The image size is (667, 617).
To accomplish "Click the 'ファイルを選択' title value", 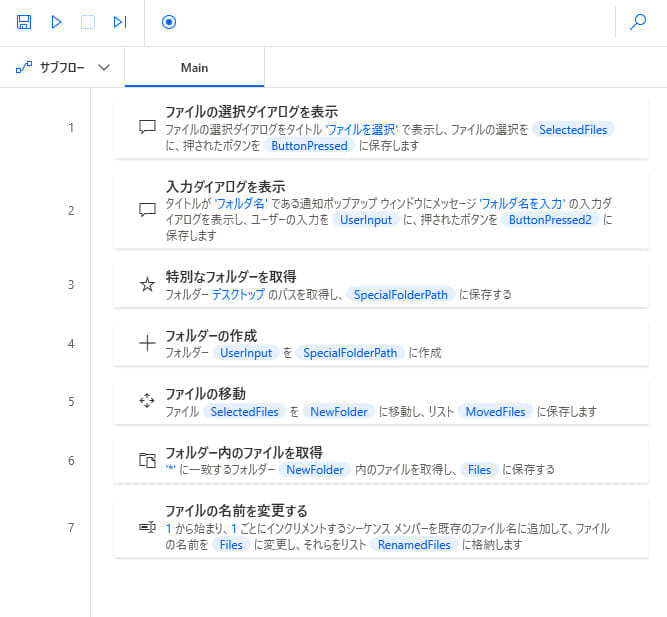I will 362,130.
